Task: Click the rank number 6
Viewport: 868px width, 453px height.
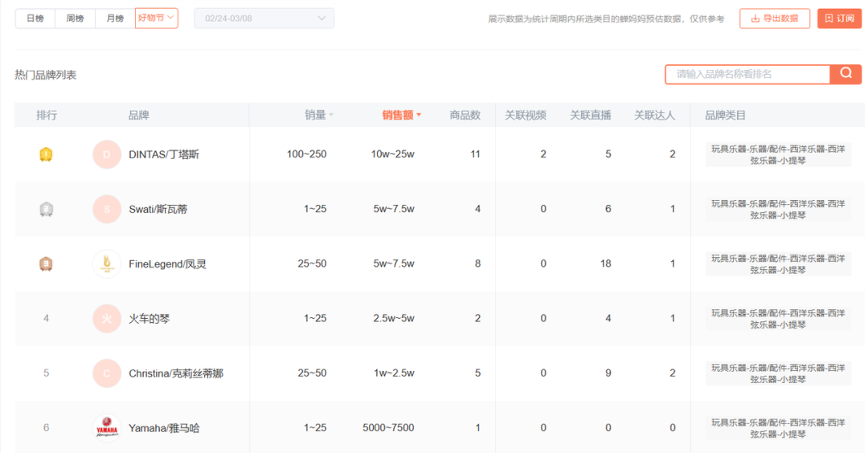Action: coord(46,428)
